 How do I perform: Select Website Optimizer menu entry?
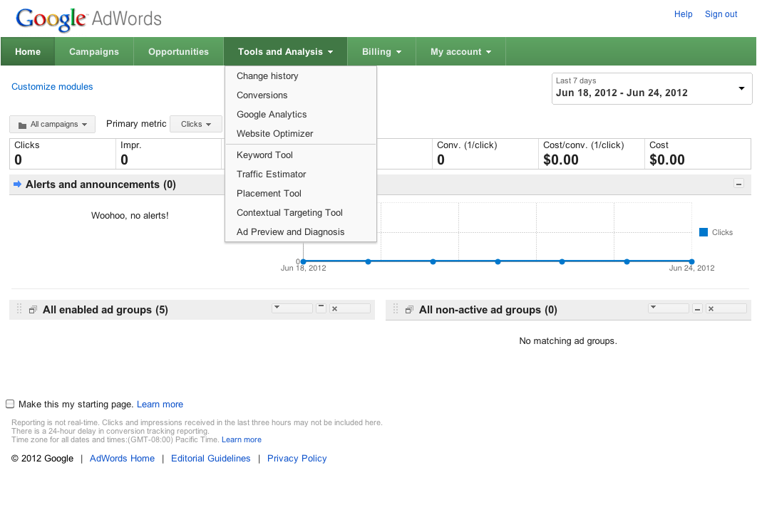pyautogui.click(x=301, y=134)
